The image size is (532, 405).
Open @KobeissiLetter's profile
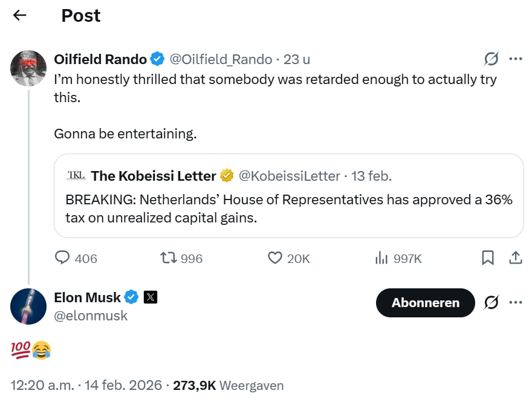290,176
